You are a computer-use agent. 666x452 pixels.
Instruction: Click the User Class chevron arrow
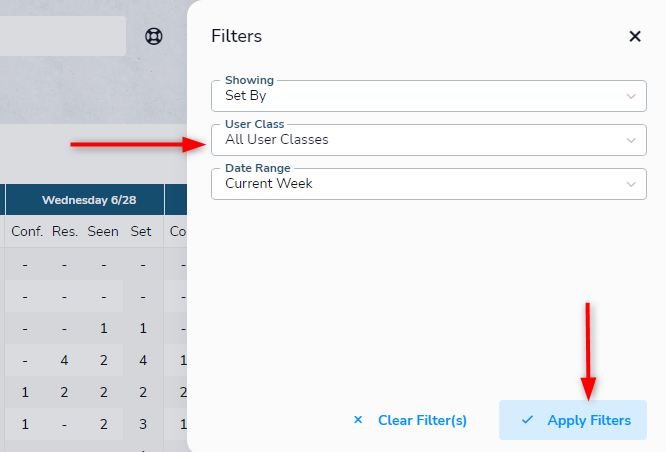point(631,140)
